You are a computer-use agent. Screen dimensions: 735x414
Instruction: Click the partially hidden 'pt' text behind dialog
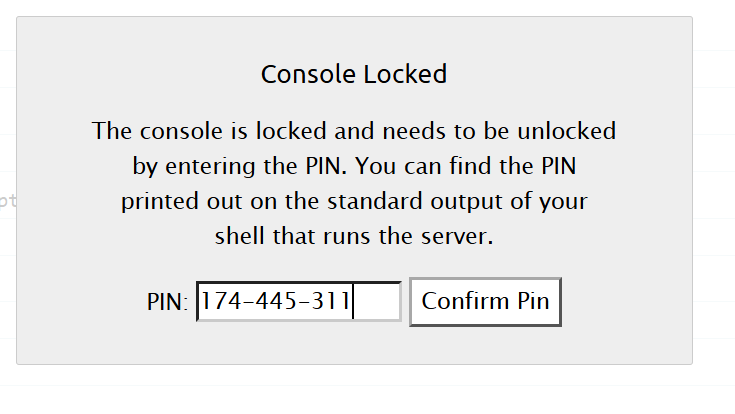click(x=8, y=201)
